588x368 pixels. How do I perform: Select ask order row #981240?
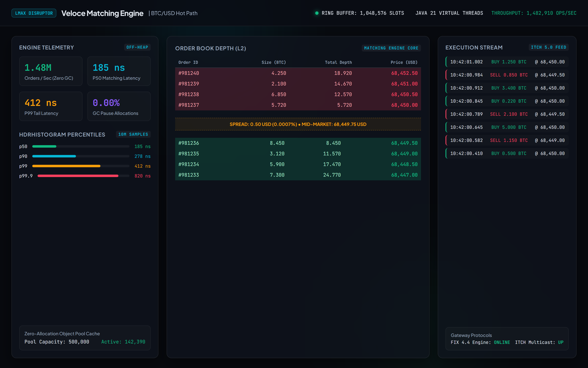coord(298,73)
